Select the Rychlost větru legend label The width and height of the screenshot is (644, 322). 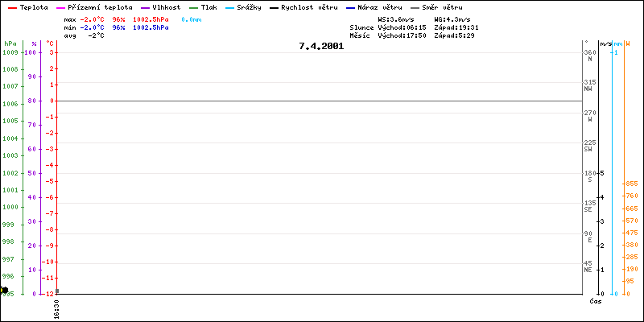tap(309, 6)
